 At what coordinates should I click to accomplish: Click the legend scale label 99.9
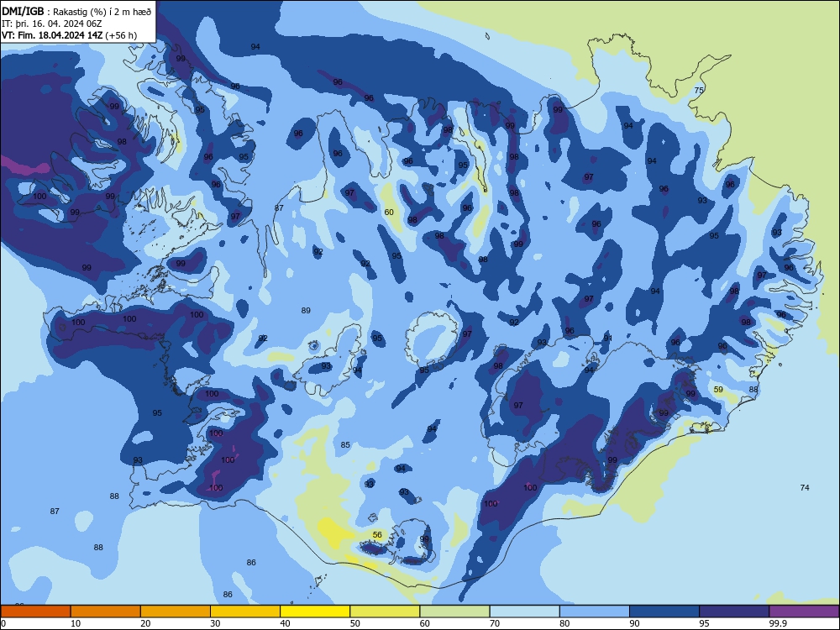point(778,623)
